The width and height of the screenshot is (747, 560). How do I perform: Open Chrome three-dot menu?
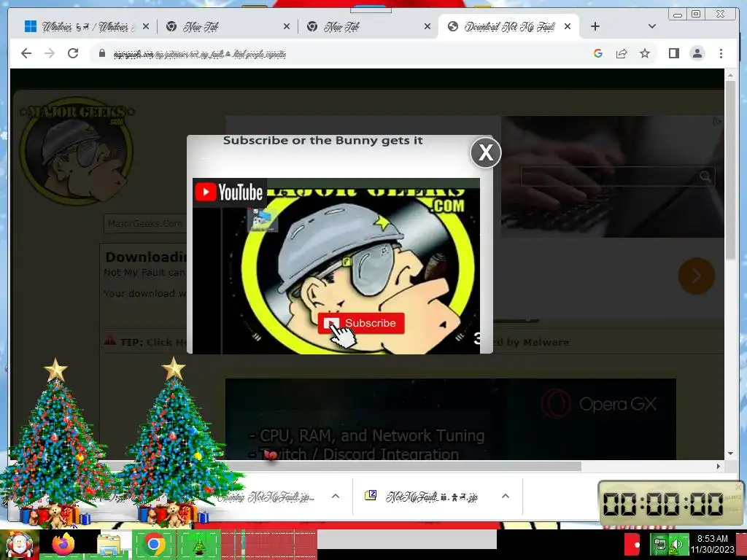(x=721, y=53)
